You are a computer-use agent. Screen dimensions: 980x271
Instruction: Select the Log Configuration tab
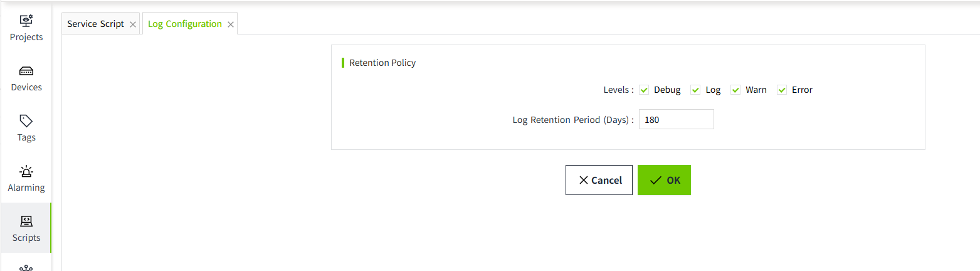184,24
